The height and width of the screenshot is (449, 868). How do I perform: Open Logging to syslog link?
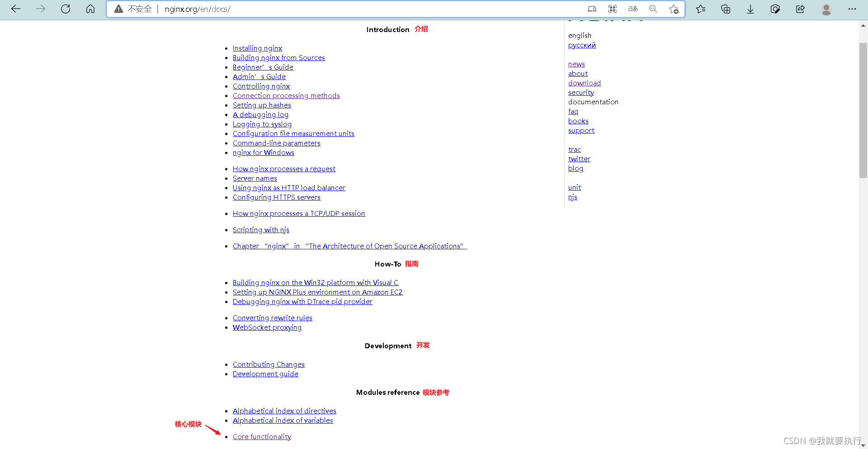pyautogui.click(x=262, y=124)
